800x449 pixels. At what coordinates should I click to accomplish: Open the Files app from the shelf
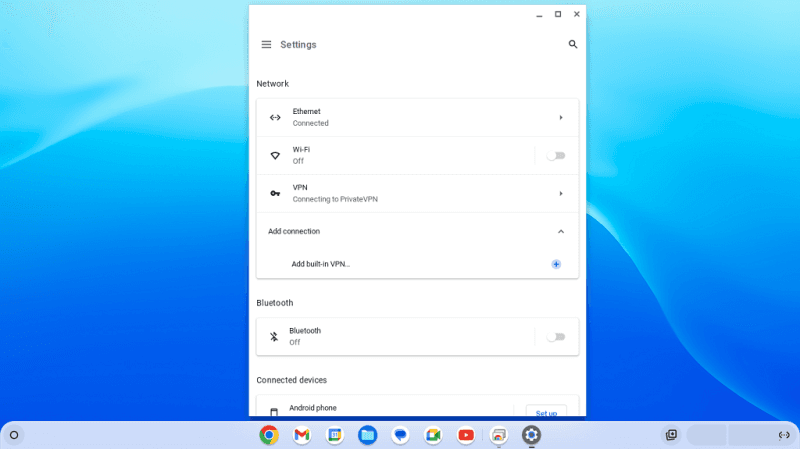(367, 435)
